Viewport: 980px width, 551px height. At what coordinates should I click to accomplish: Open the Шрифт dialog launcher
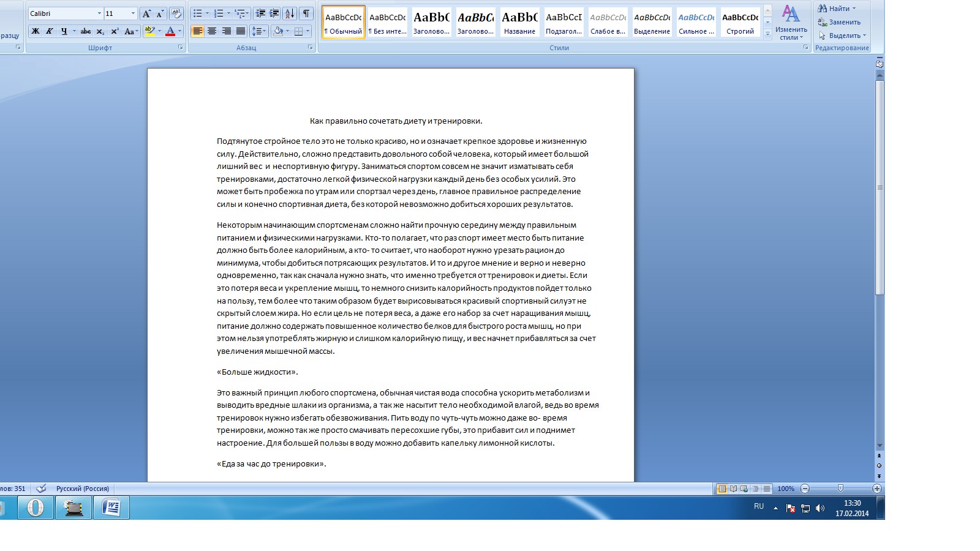181,47
